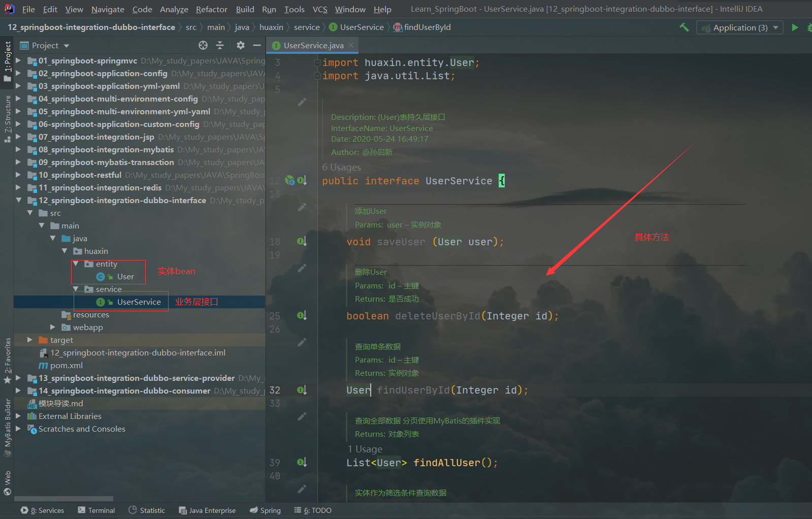The height and width of the screenshot is (519, 812).
Task: Collapse the entity package
Action: point(75,264)
